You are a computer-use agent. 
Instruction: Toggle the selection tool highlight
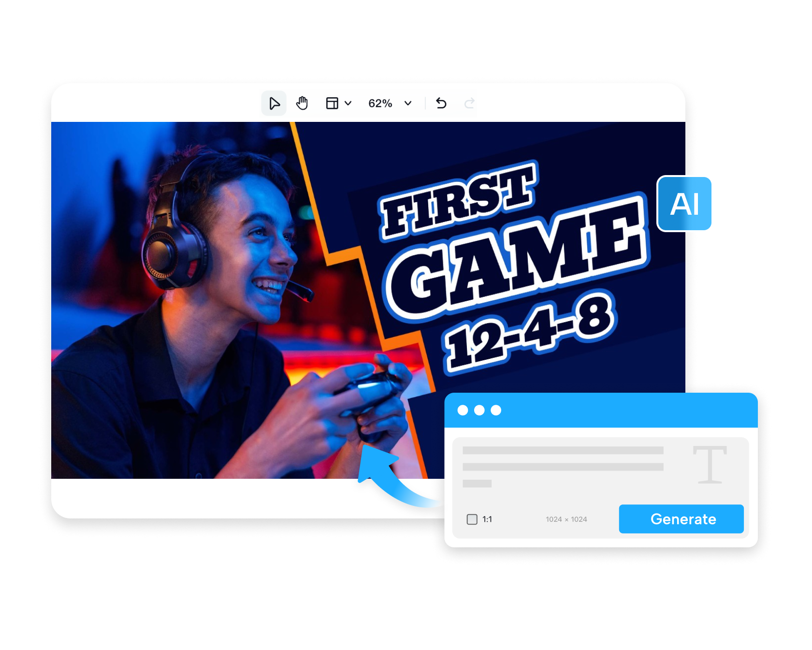tap(274, 103)
